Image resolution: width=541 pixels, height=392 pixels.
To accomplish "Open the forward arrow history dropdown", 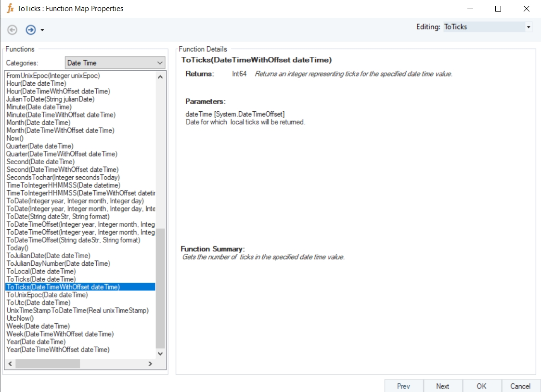I will tap(42, 30).
